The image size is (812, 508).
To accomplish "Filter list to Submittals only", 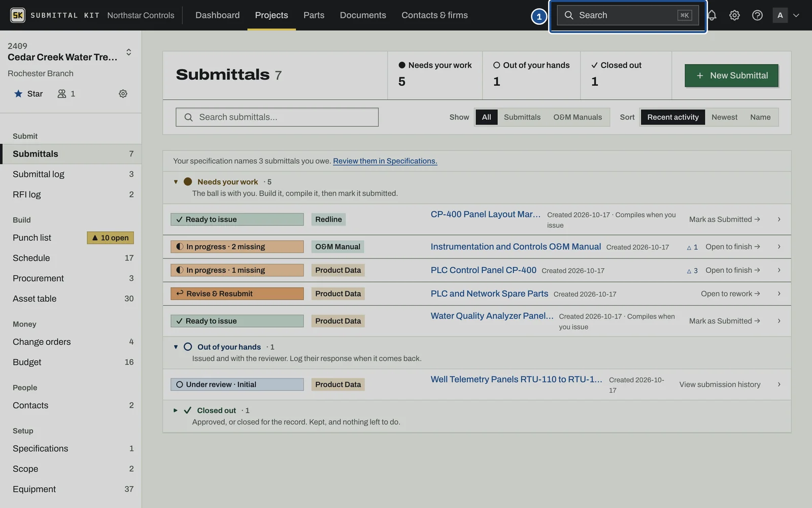I will tap(522, 117).
